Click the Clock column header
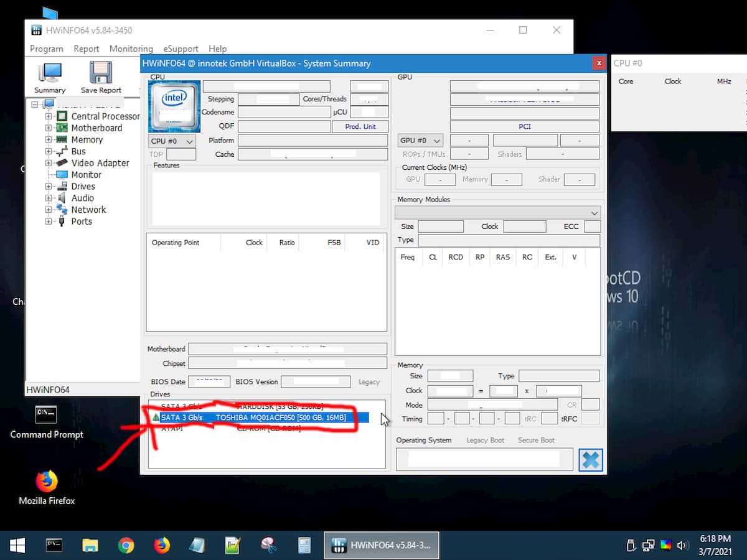747x560 pixels. (254, 243)
